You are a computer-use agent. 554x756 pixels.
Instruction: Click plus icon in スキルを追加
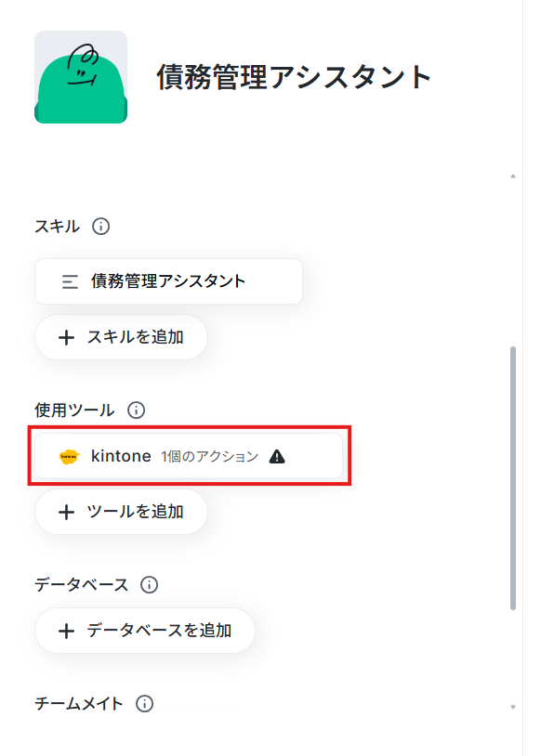pos(66,337)
